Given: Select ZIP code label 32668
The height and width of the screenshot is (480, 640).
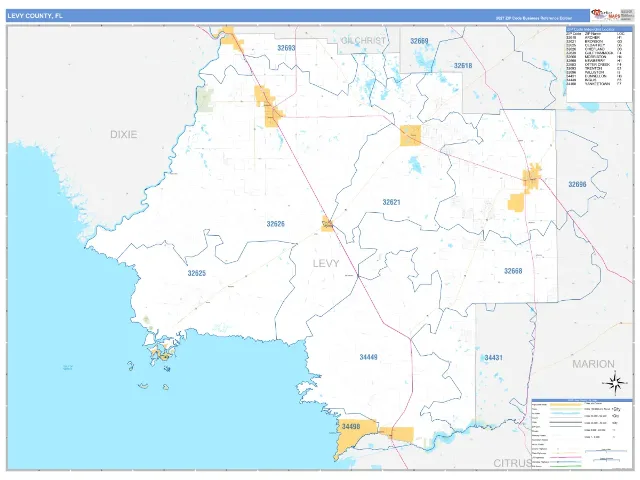Looking at the screenshot, I should point(513,271).
